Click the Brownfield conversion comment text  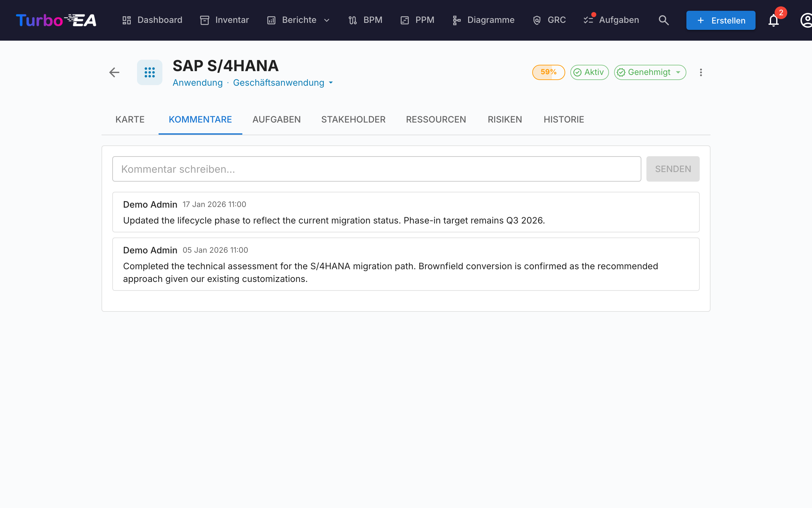coord(390,272)
